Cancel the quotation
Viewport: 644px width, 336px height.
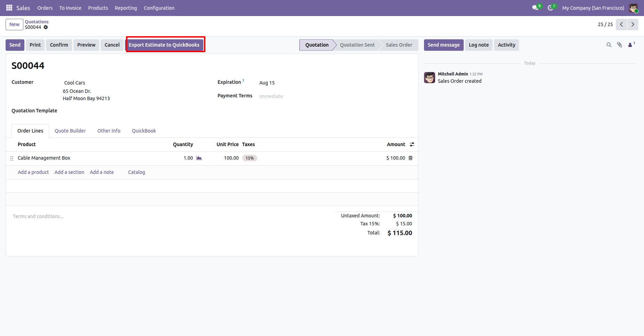[112, 45]
